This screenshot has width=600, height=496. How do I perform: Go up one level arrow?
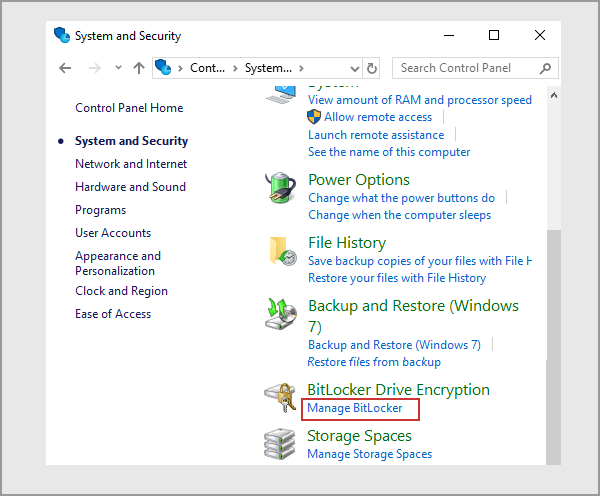click(139, 68)
